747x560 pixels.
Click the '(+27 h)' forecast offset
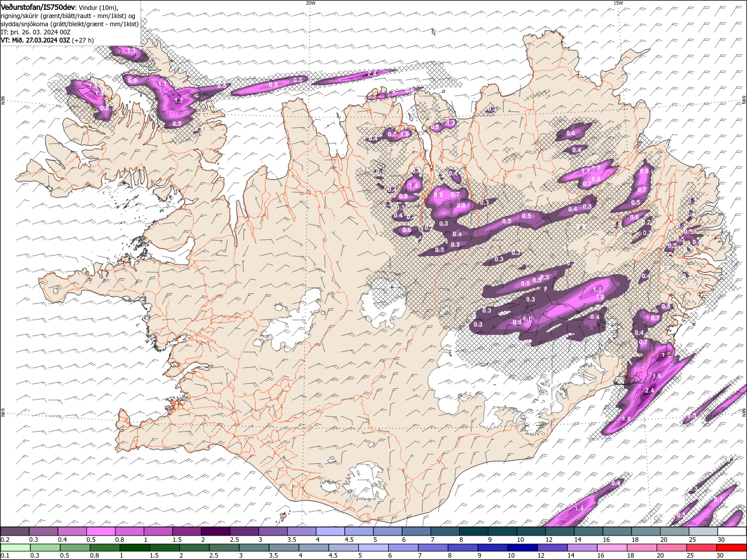tap(83, 40)
